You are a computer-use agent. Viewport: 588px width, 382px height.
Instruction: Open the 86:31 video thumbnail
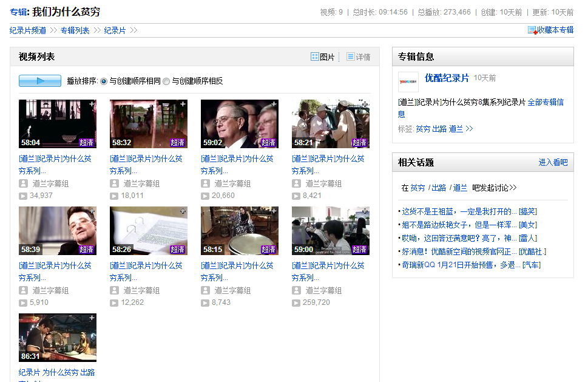[x=58, y=338]
